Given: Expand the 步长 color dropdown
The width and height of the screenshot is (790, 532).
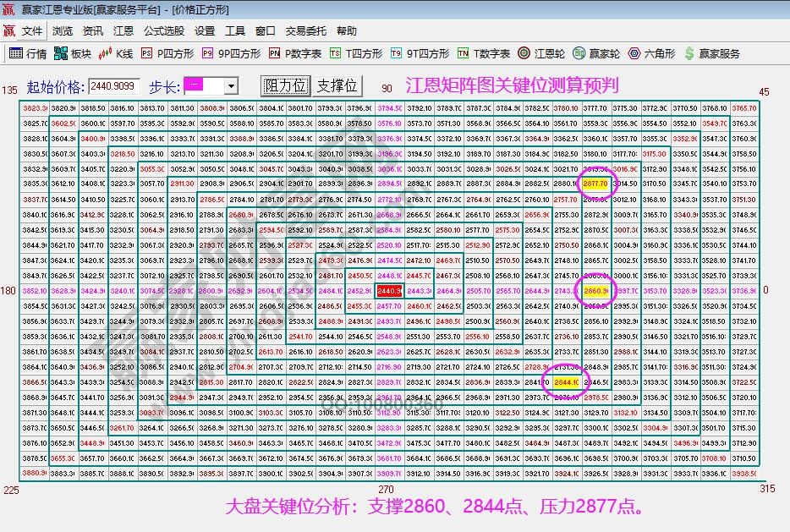Looking at the screenshot, I should click(230, 86).
